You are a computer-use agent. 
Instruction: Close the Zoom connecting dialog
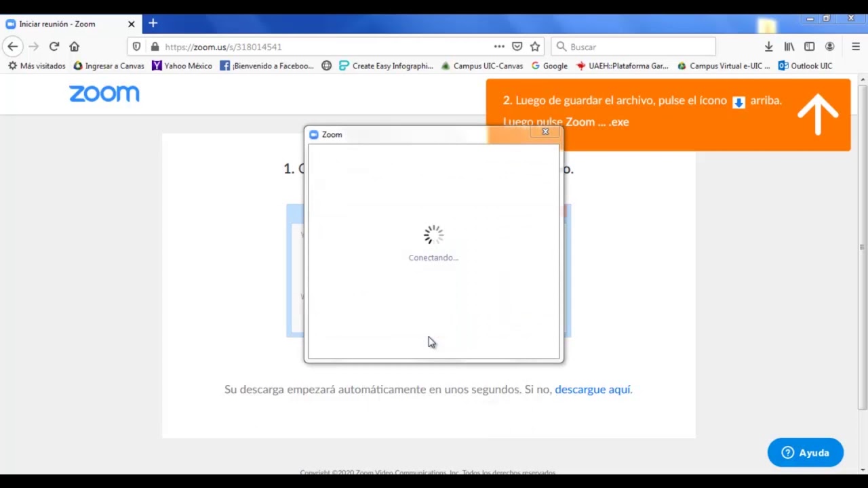[545, 132]
